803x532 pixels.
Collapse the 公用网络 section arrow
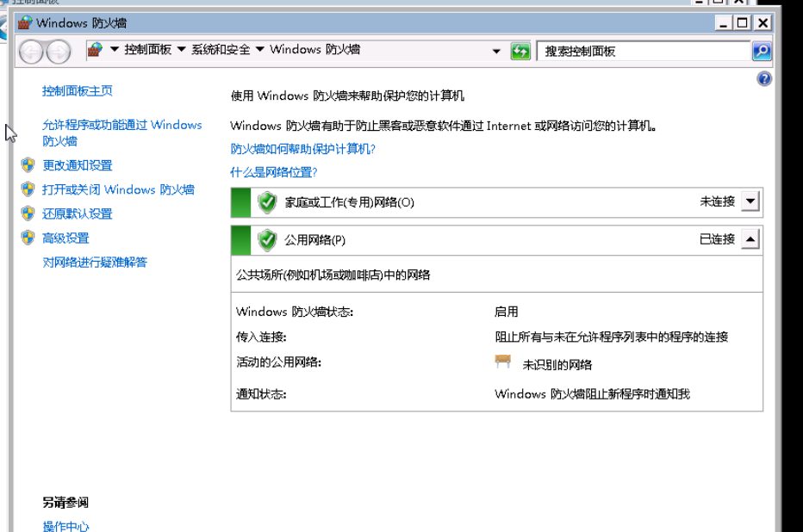pyautogui.click(x=750, y=239)
